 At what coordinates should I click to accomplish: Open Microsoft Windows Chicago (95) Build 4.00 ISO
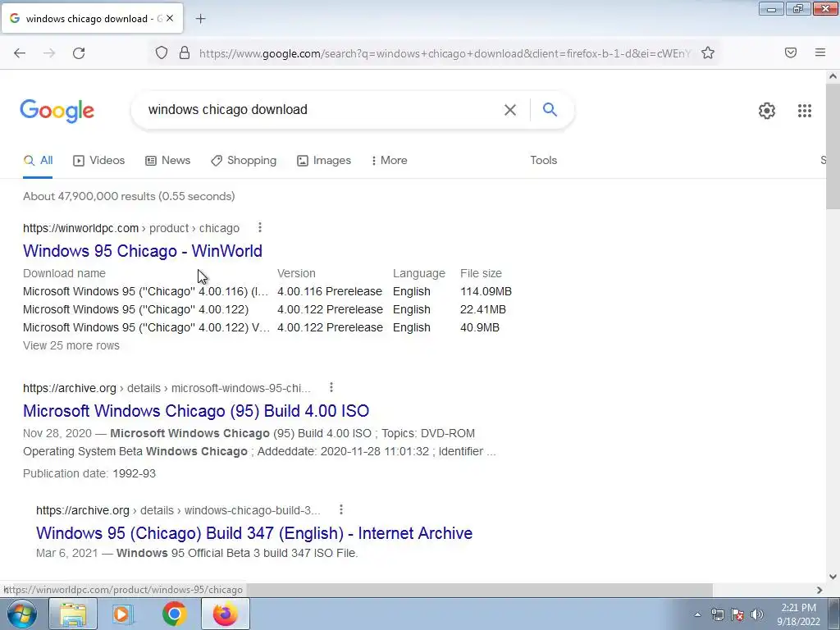(196, 411)
